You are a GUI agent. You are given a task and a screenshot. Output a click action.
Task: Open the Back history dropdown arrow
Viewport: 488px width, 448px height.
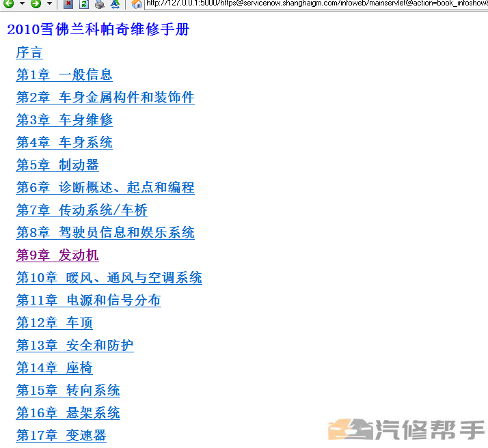[x=22, y=3]
